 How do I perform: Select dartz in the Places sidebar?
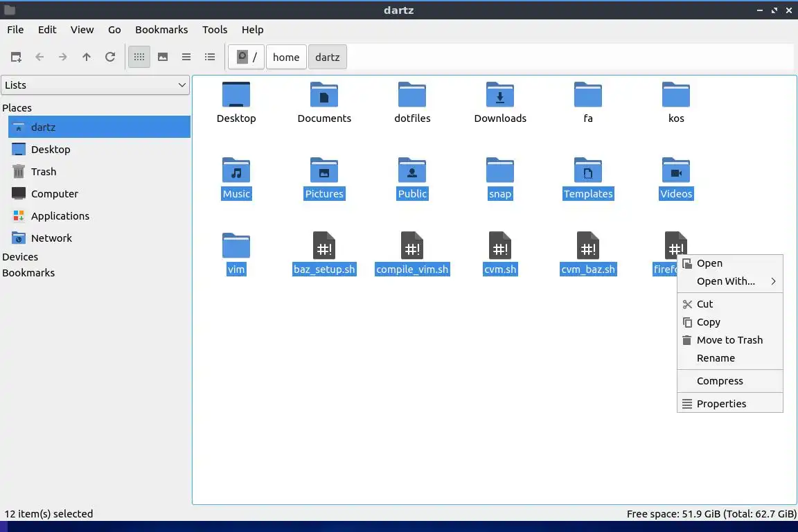coord(99,127)
